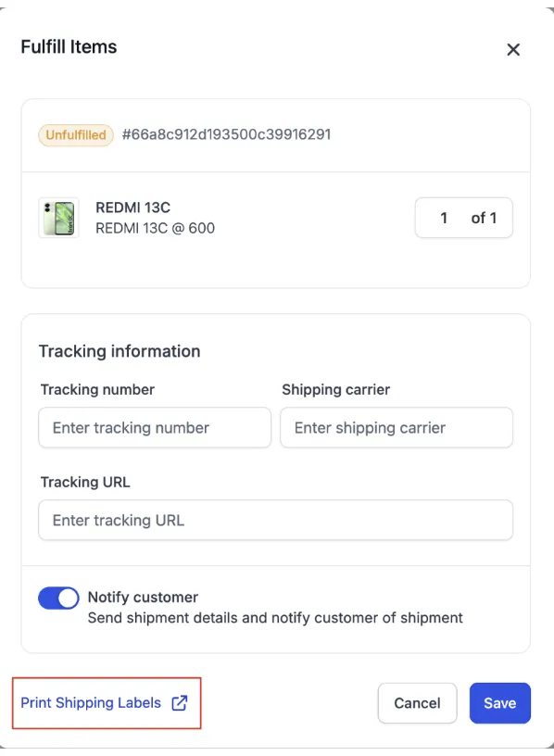Click the Tracking number field label
This screenshot has height=756, width=554.
[x=97, y=389]
